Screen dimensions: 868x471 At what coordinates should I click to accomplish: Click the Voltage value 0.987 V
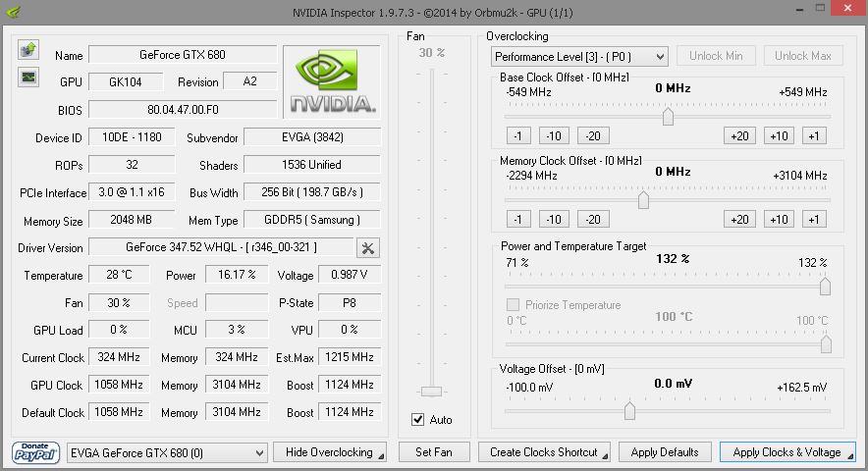click(x=350, y=275)
